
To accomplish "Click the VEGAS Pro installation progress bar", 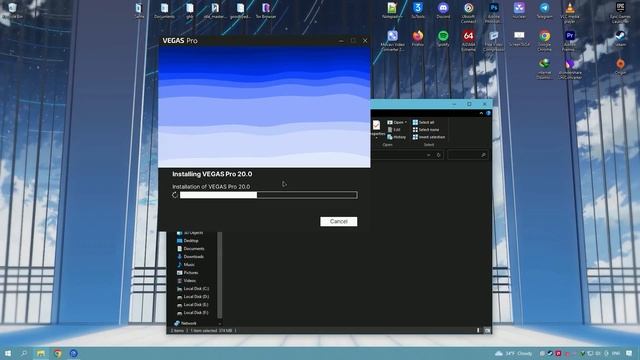I will pos(269,195).
